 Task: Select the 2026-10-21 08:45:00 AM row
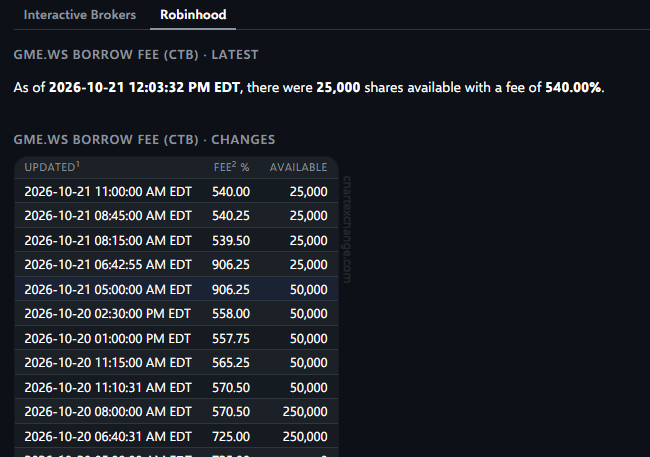[177, 215]
